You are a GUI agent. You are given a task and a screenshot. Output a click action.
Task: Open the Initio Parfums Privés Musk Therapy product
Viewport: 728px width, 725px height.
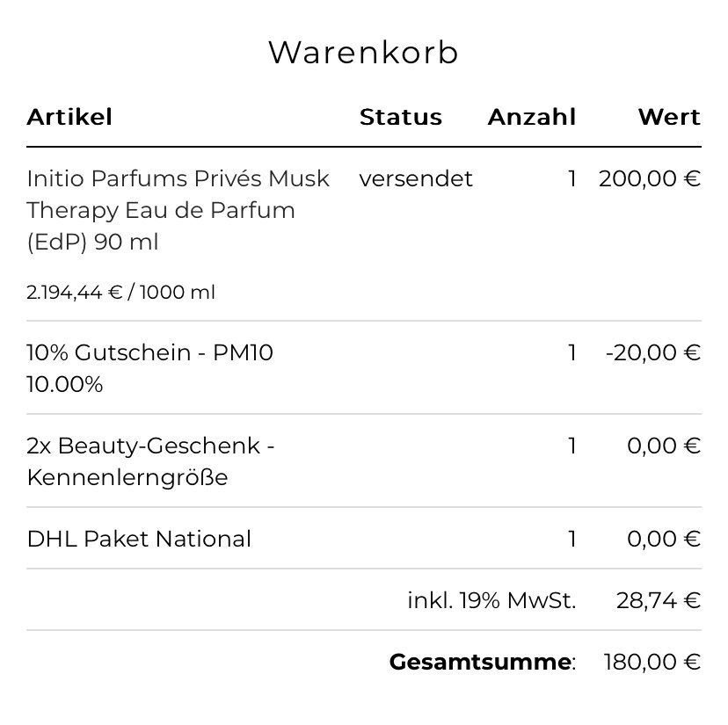(x=178, y=210)
